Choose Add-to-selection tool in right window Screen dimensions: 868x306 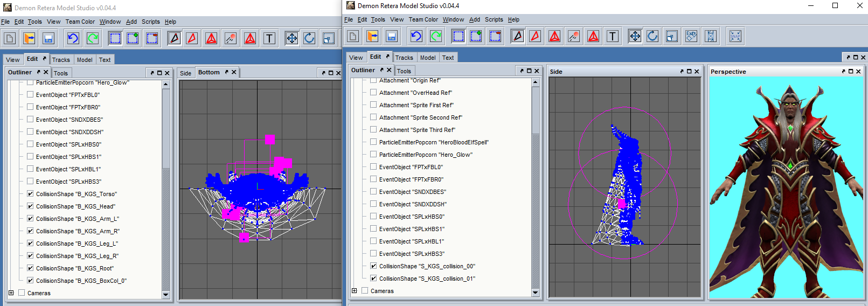tap(476, 36)
